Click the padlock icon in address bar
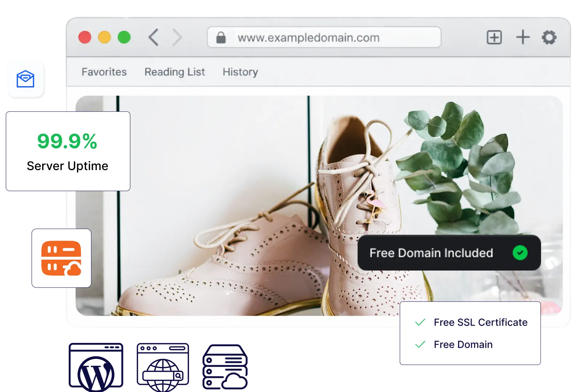 221,37
